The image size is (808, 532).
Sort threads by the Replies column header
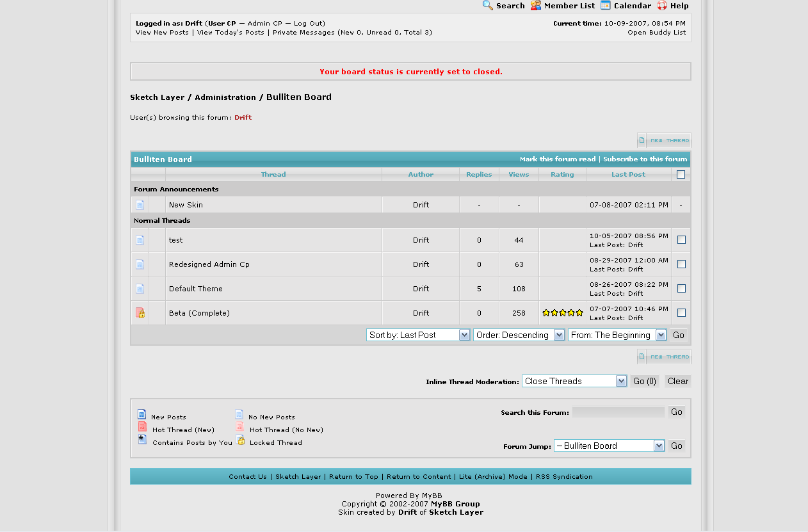[479, 175]
